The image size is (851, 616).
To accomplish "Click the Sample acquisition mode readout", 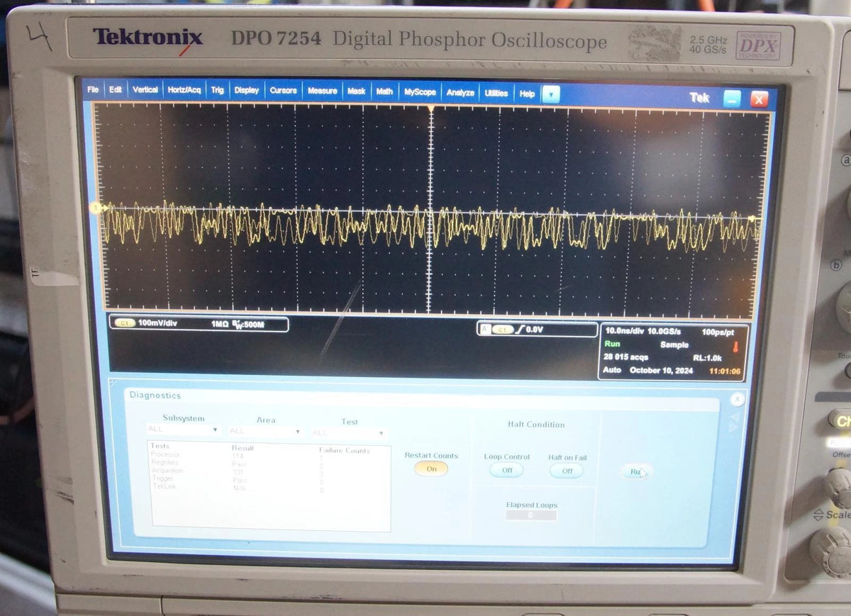I will [674, 345].
